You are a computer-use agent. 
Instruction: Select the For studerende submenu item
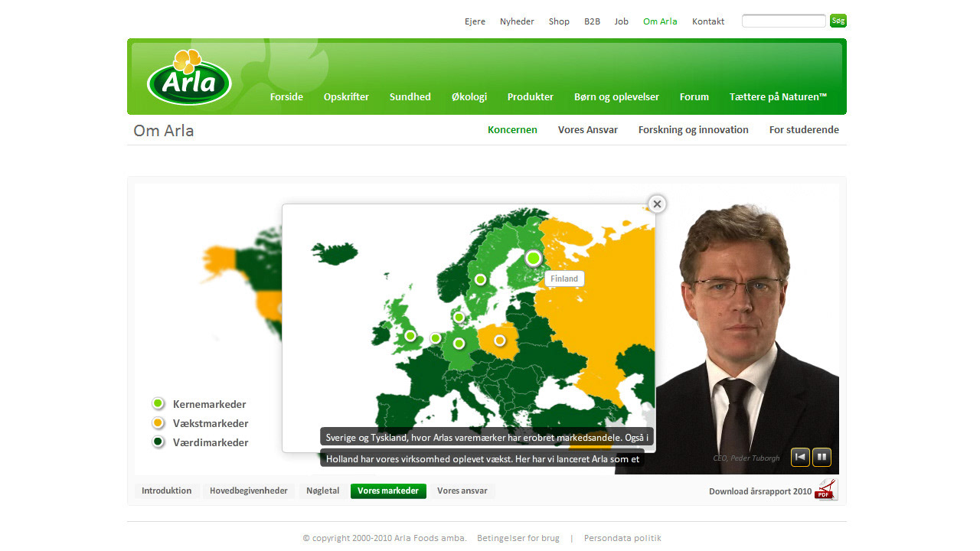pos(804,129)
